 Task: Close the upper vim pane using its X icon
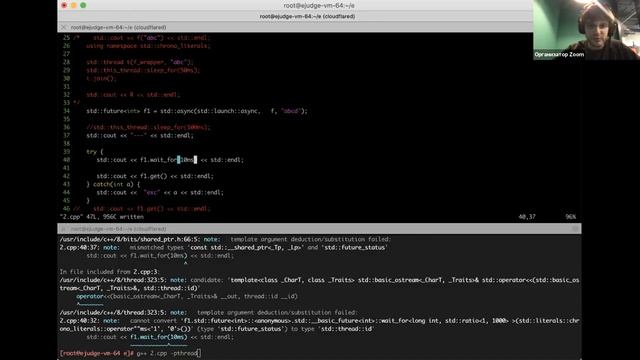pyautogui.click(x=64, y=27)
